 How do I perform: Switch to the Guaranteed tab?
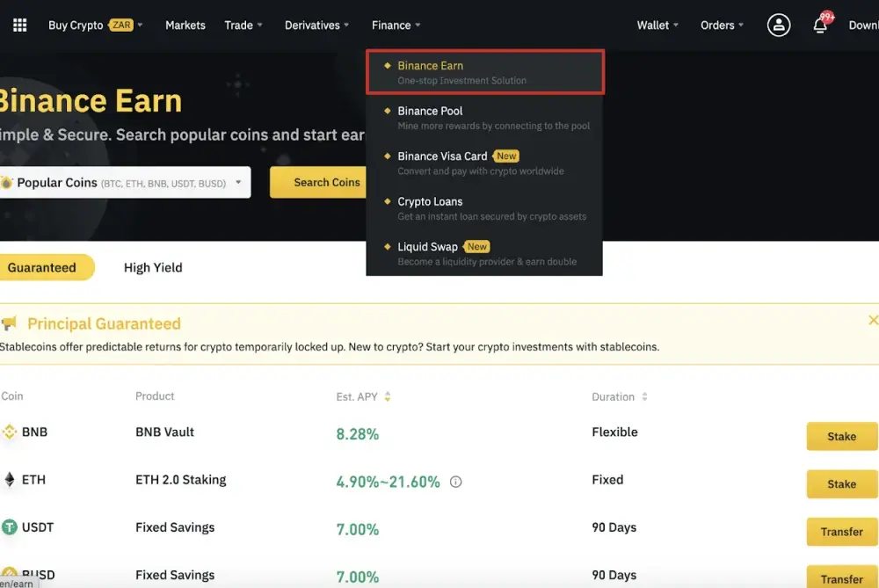pos(47,267)
